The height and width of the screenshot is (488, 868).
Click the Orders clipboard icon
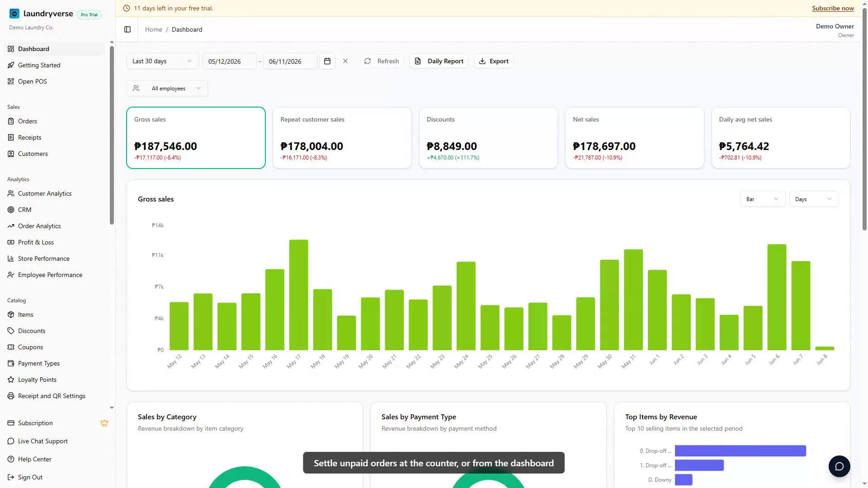(x=11, y=121)
